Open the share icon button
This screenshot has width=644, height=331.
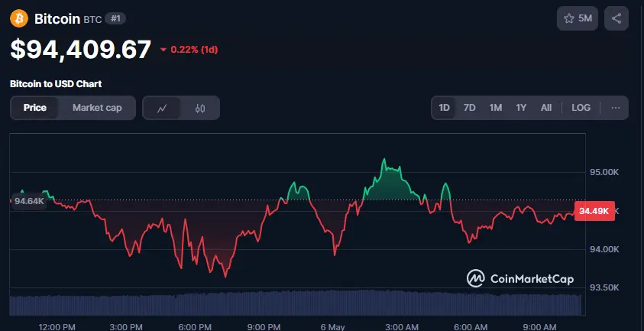[616, 18]
